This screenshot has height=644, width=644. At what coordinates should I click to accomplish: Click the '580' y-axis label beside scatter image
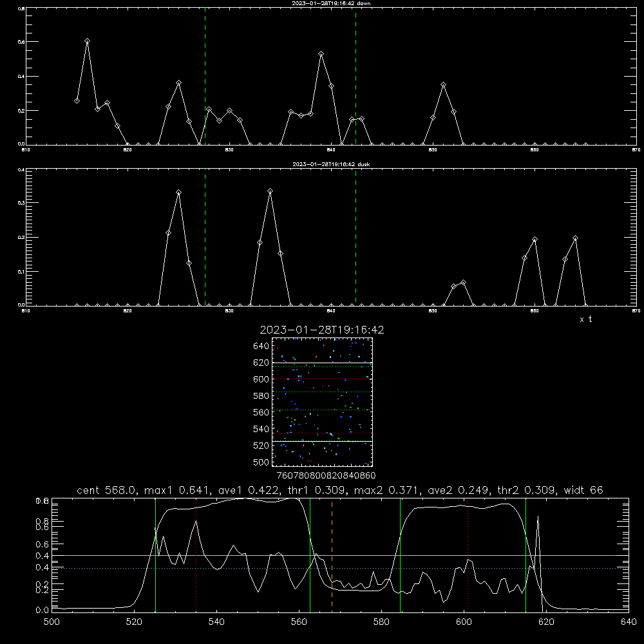click(261, 396)
